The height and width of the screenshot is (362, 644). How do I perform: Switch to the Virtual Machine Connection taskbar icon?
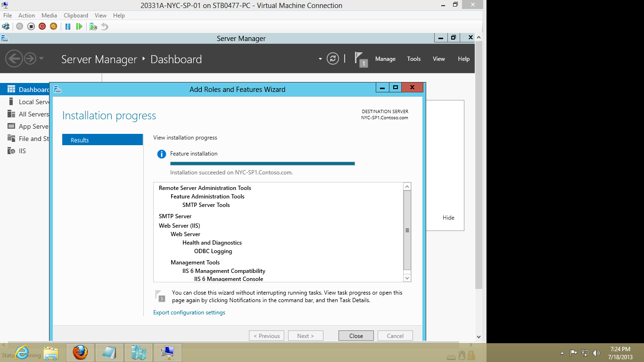click(x=168, y=353)
